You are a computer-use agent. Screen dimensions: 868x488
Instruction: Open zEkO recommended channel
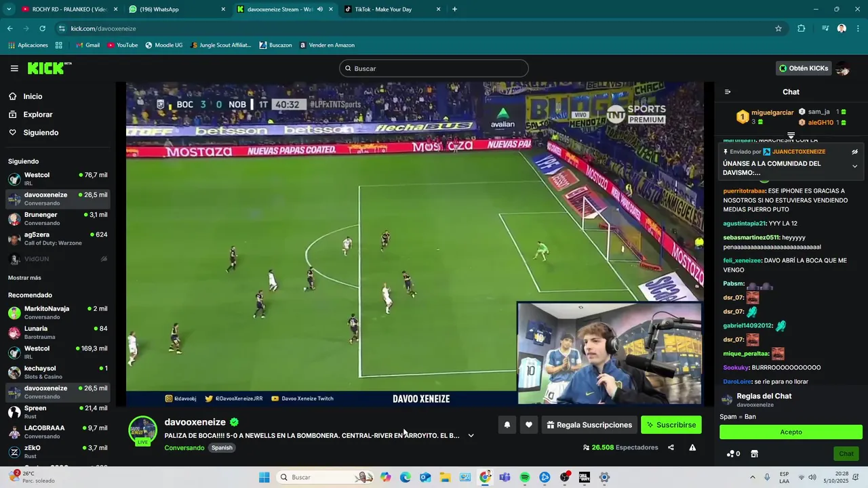click(58, 452)
